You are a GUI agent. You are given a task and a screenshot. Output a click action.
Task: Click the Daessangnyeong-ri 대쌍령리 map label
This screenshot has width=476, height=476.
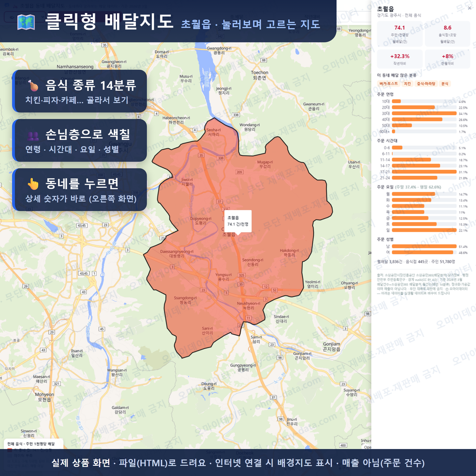coord(177,253)
